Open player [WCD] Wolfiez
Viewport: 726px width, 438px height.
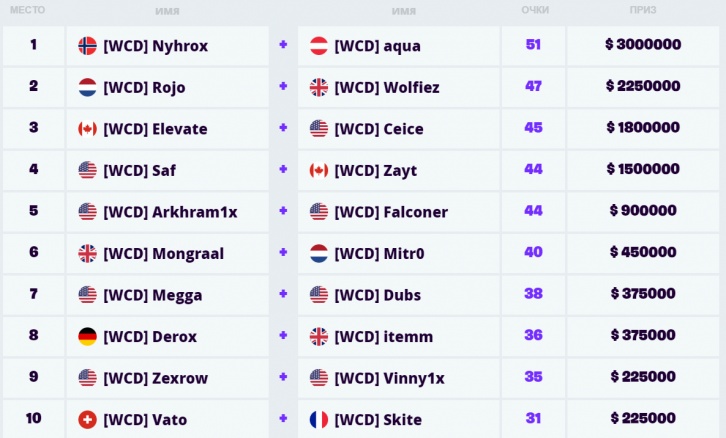click(387, 88)
